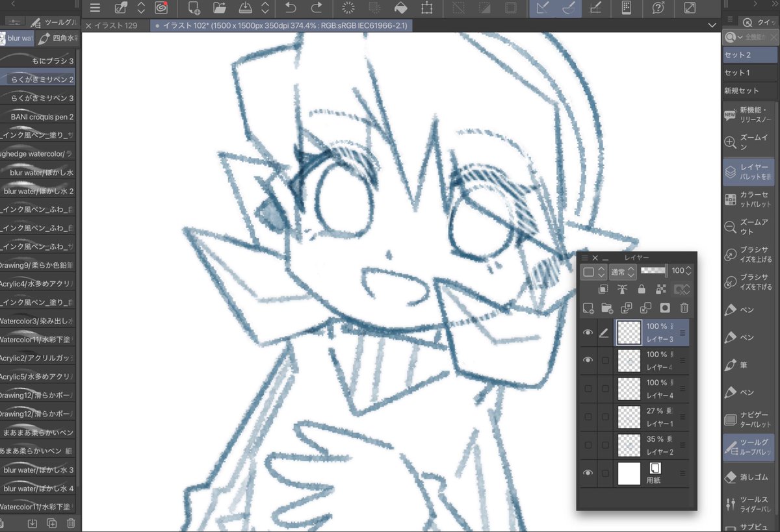Click the Transform (scale/rotate) icon
The width and height of the screenshot is (780, 532).
coord(426,8)
